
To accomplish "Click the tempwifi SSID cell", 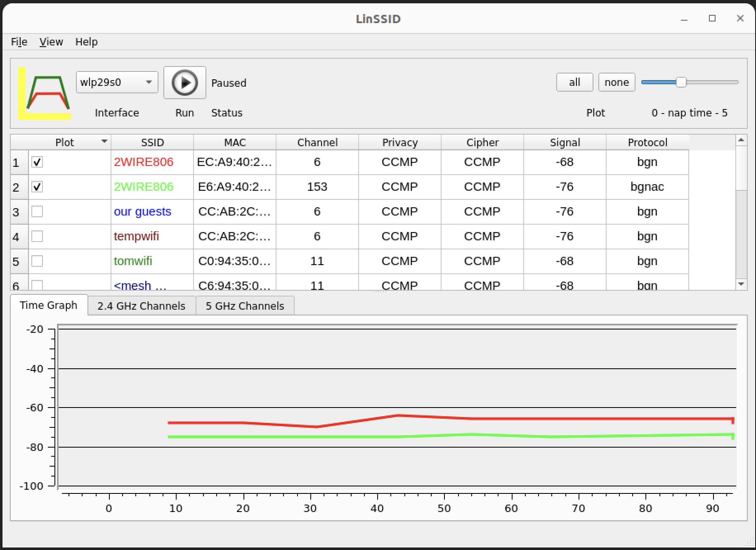I will pos(152,236).
